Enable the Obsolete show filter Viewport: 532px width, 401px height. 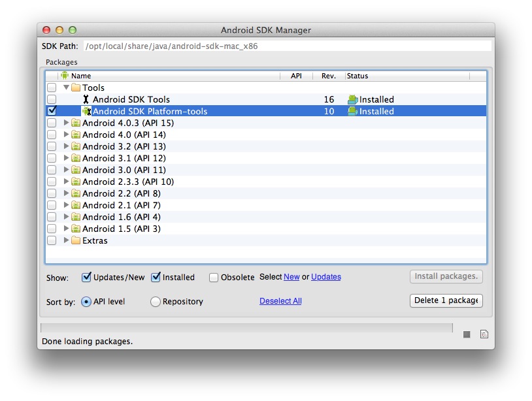pyautogui.click(x=214, y=278)
